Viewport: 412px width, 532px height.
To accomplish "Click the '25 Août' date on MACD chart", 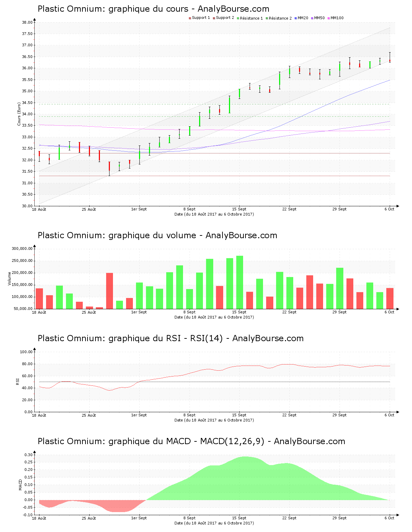I will coord(89,518).
